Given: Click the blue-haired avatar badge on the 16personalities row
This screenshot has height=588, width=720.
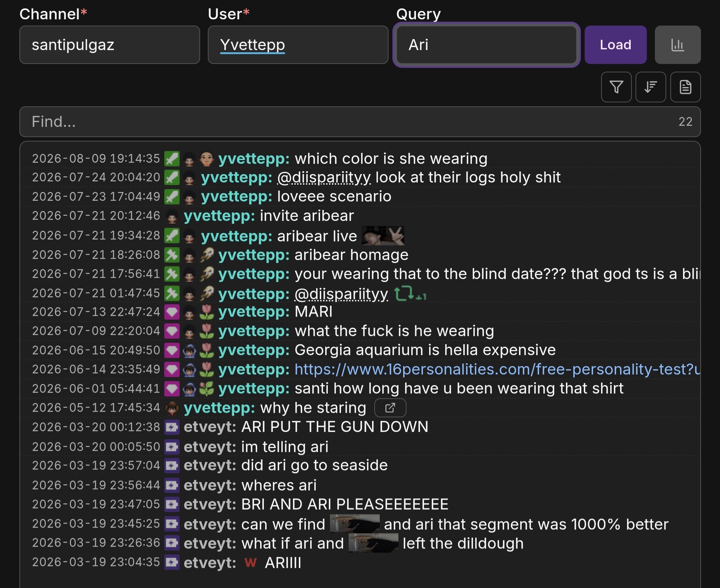Looking at the screenshot, I should (x=189, y=369).
